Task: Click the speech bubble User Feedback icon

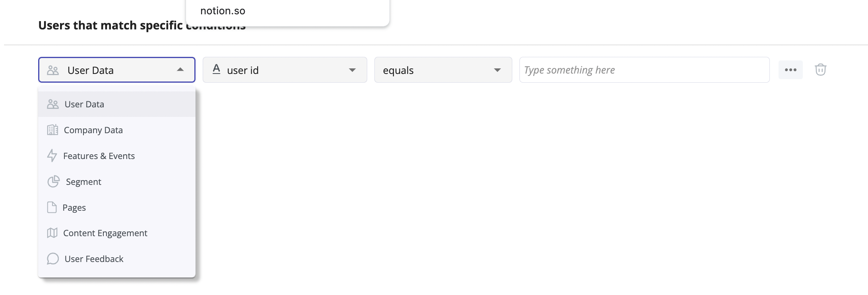Action: pyautogui.click(x=53, y=259)
